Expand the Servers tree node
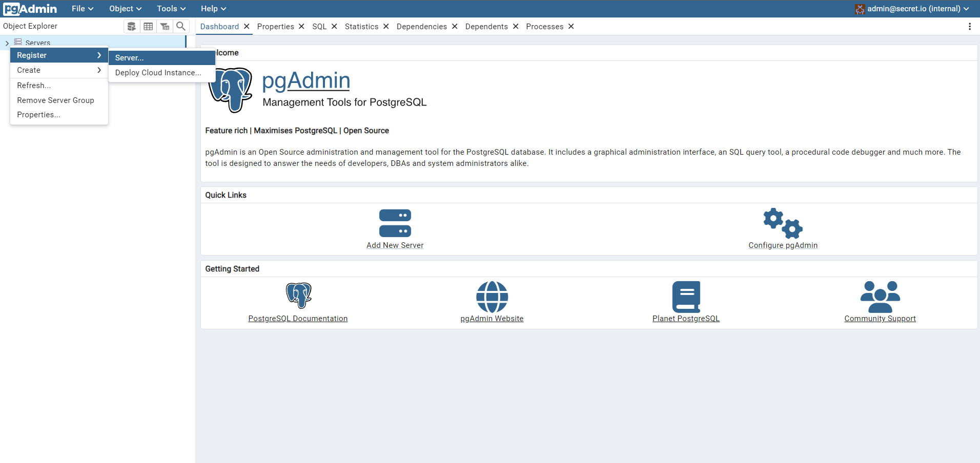 point(7,43)
